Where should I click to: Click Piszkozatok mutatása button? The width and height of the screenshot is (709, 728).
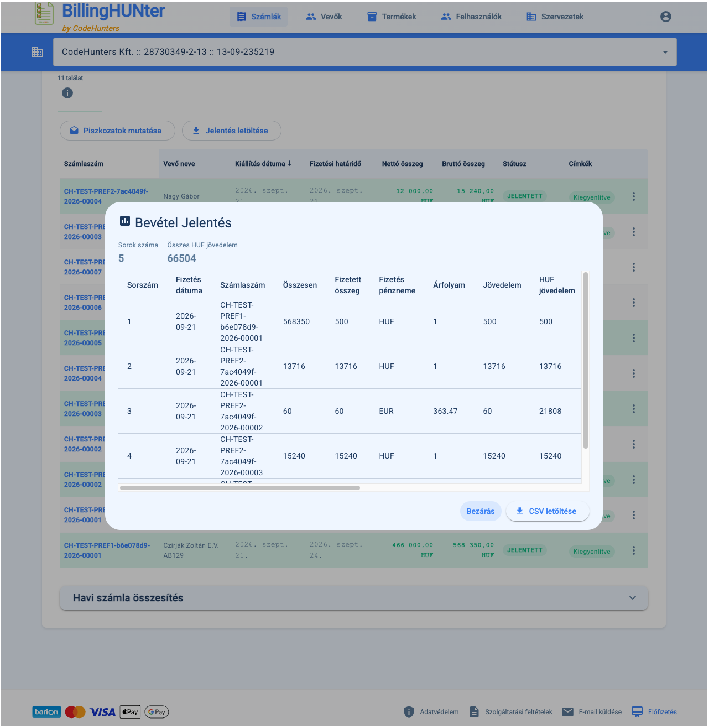117,131
